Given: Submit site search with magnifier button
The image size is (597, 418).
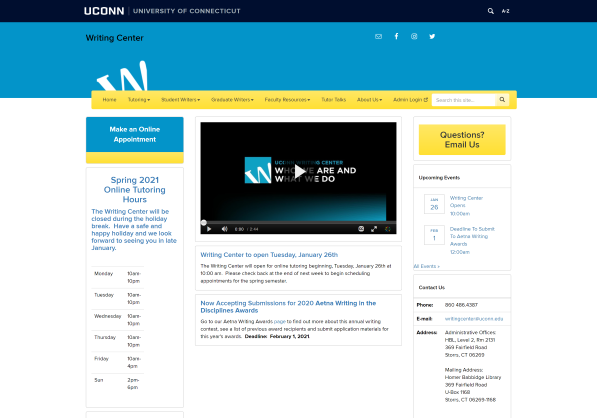Looking at the screenshot, I should [x=502, y=100].
